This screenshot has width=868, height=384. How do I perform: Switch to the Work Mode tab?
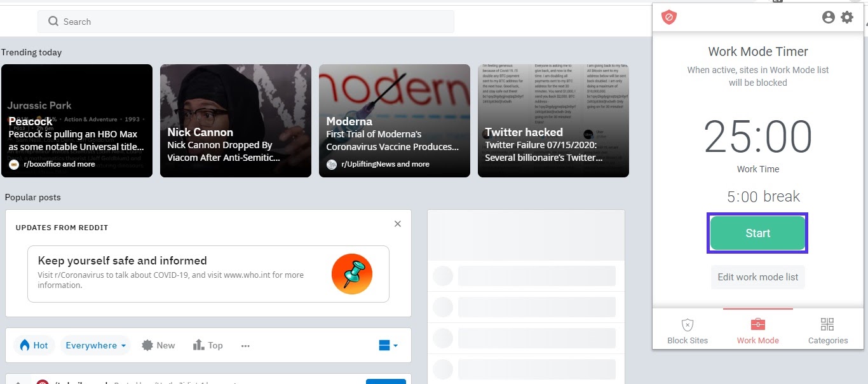tap(757, 331)
